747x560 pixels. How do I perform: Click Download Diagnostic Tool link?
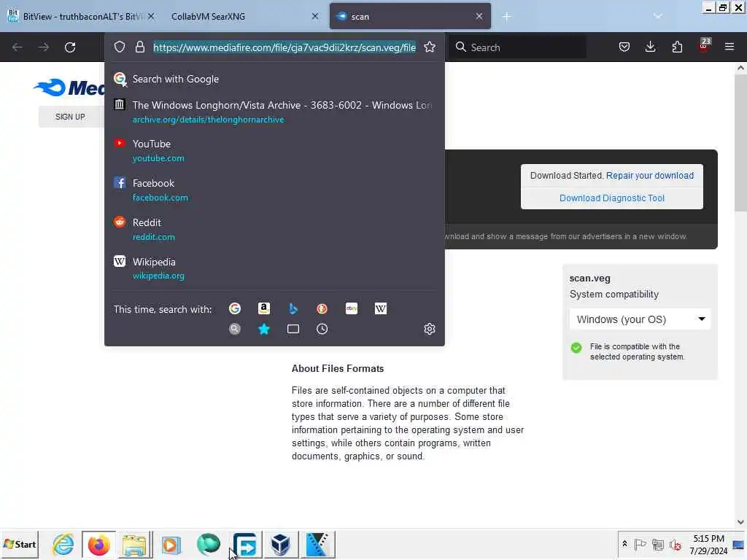(612, 198)
